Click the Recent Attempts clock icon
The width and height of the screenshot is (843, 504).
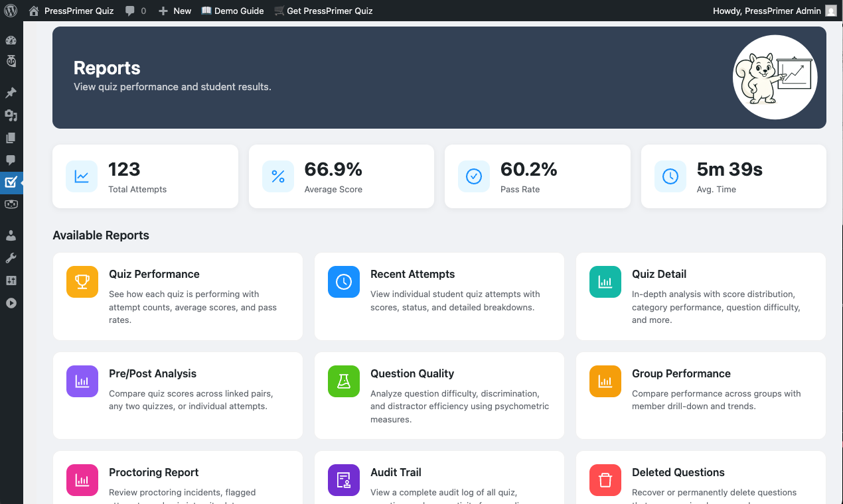[344, 282]
